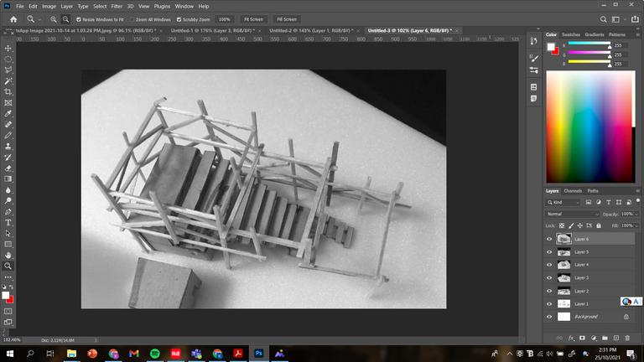Open the Filter menu
644x362 pixels.
(x=117, y=6)
